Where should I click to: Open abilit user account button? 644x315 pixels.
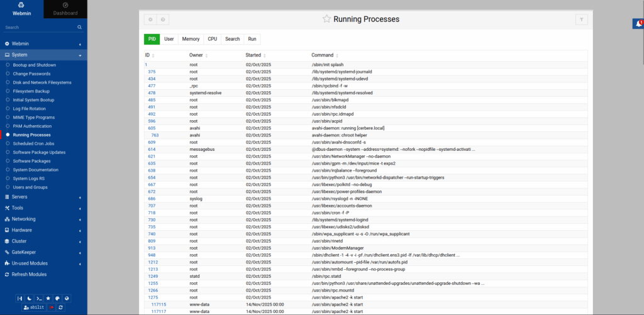[34, 307]
